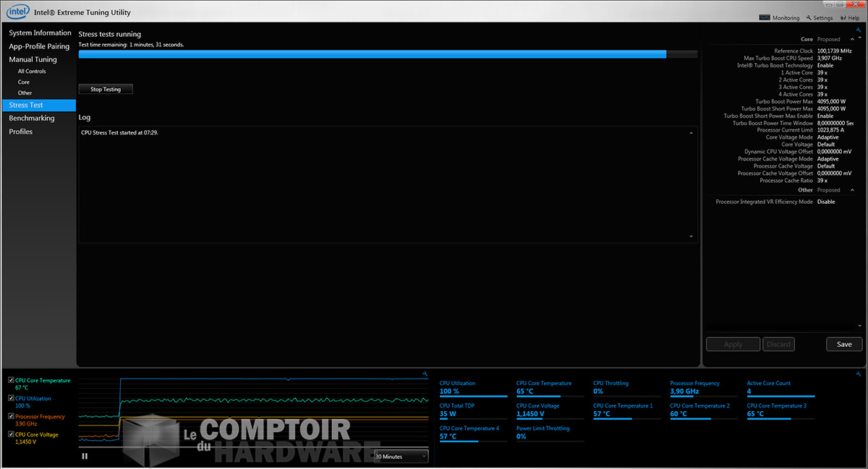868x469 pixels.
Task: Click the stress test progress bar
Action: click(388, 54)
